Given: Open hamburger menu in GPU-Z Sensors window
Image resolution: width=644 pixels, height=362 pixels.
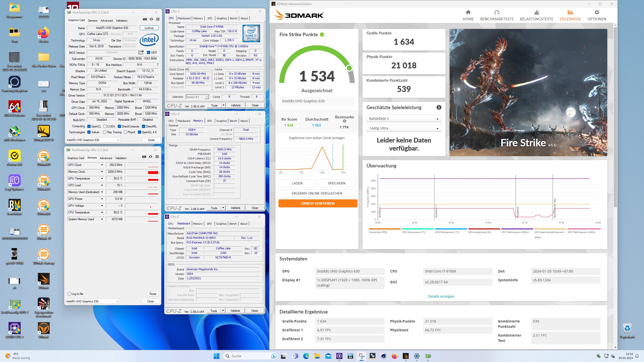Looking at the screenshot, I should (157, 157).
